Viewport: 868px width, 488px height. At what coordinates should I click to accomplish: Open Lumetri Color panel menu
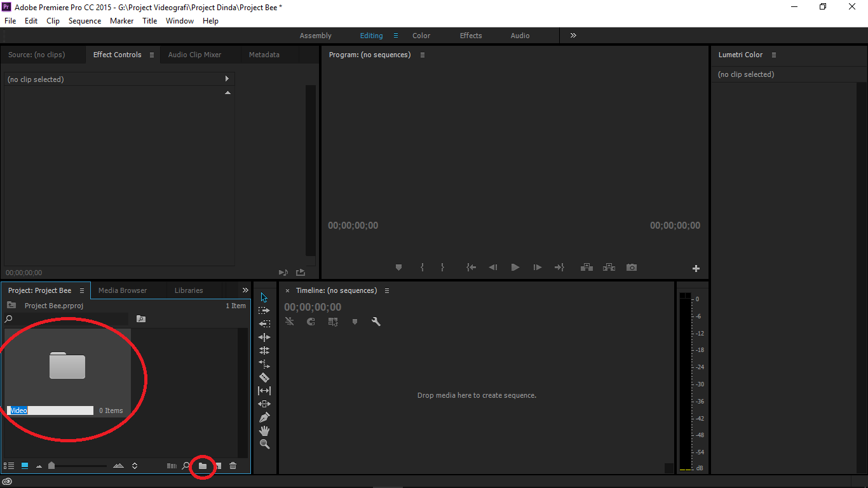[774, 55]
